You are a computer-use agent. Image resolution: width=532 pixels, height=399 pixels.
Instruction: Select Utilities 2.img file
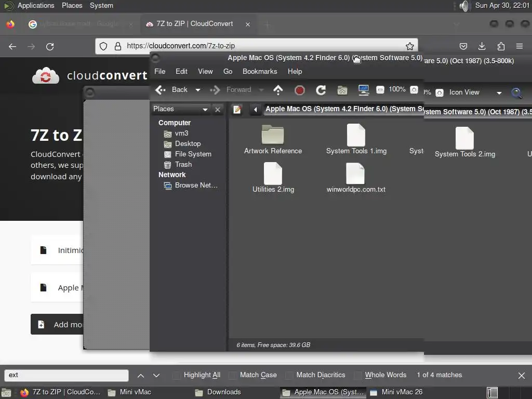[273, 178]
